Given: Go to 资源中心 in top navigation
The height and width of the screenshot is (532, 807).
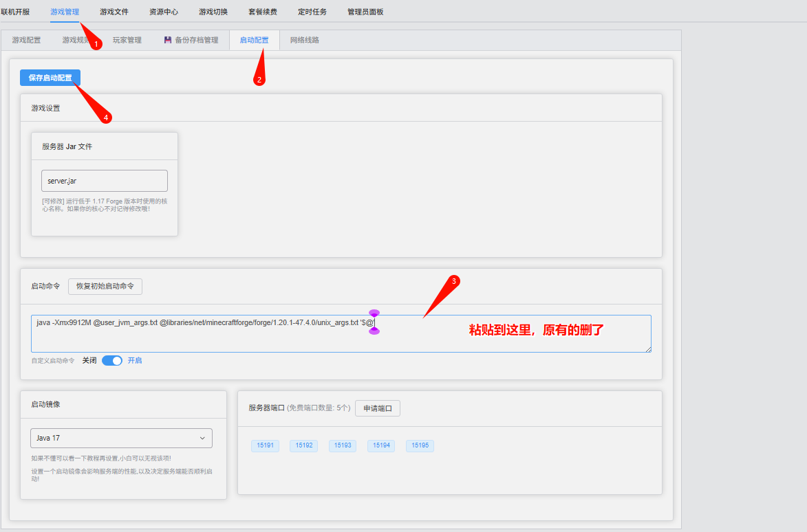Looking at the screenshot, I should point(164,12).
